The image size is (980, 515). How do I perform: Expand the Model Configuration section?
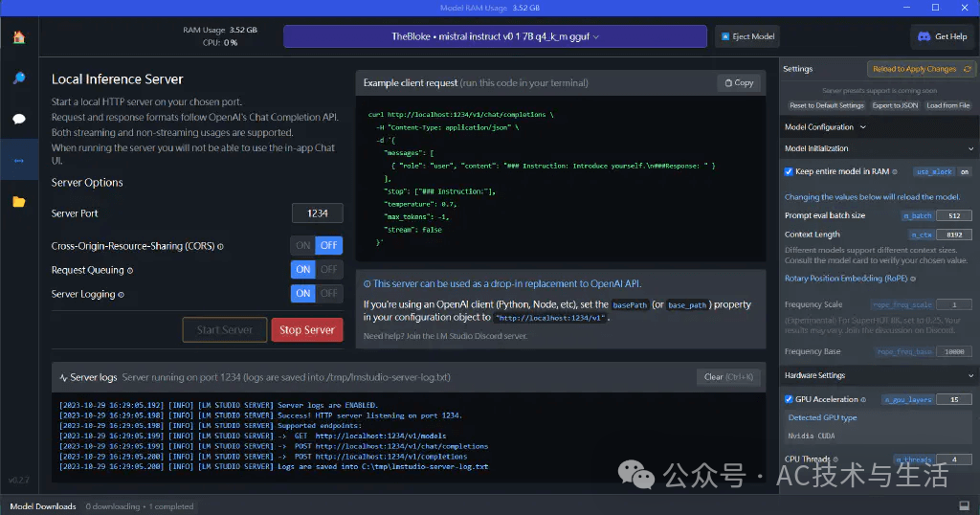pos(824,127)
